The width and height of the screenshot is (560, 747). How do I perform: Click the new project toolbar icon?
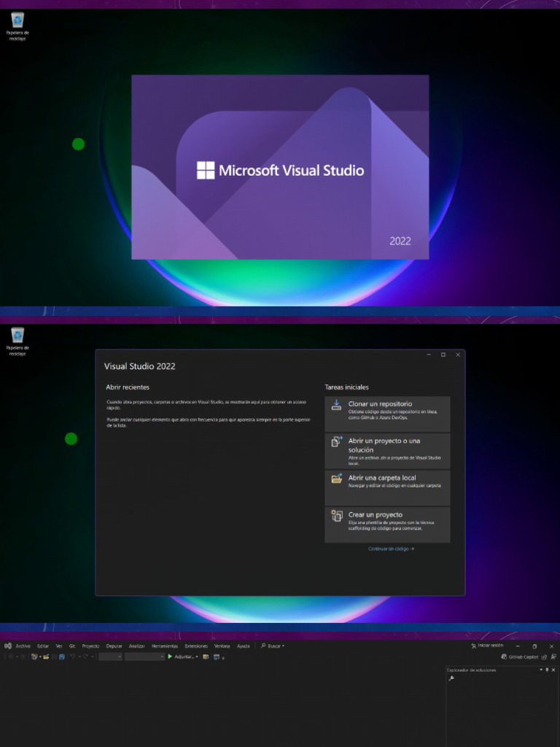[x=34, y=657]
